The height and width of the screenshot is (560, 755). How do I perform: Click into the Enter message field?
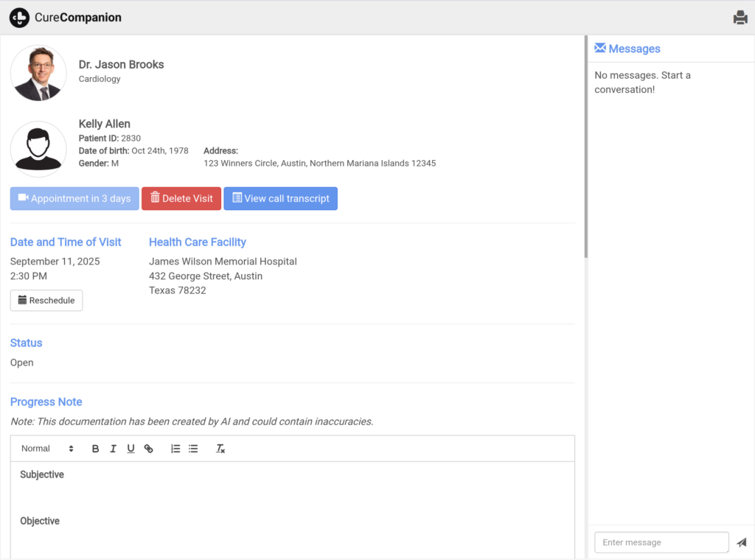click(661, 542)
